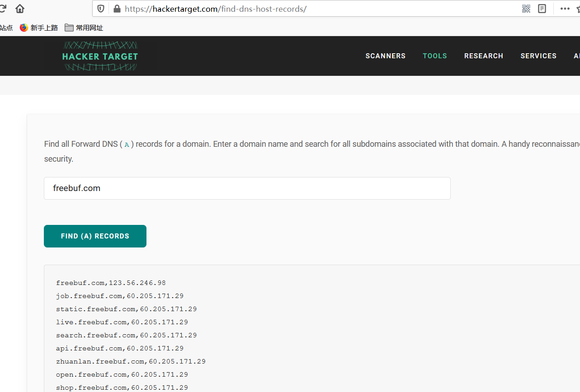Viewport: 580px width, 392px height.
Task: Open Firefox 新手上路 bookmark
Action: pos(39,28)
